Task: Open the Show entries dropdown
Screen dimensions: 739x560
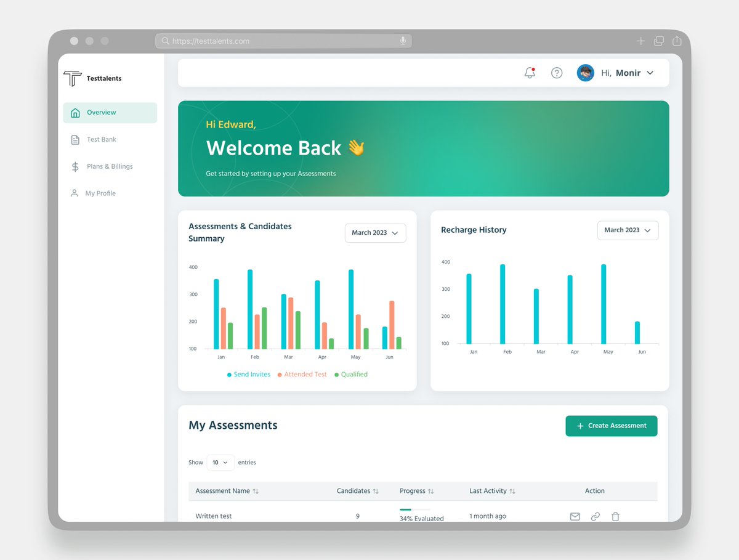Action: coord(220,462)
